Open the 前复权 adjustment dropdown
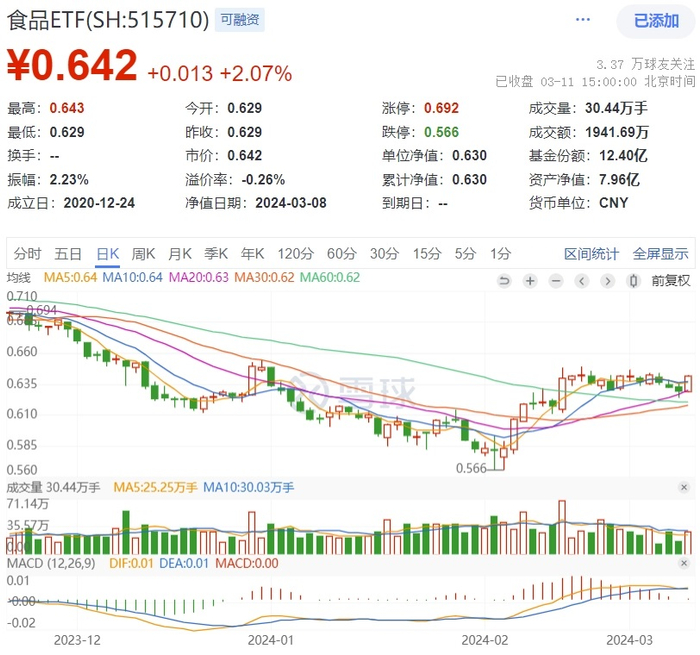Viewport: 700px width, 655px height. [x=671, y=281]
